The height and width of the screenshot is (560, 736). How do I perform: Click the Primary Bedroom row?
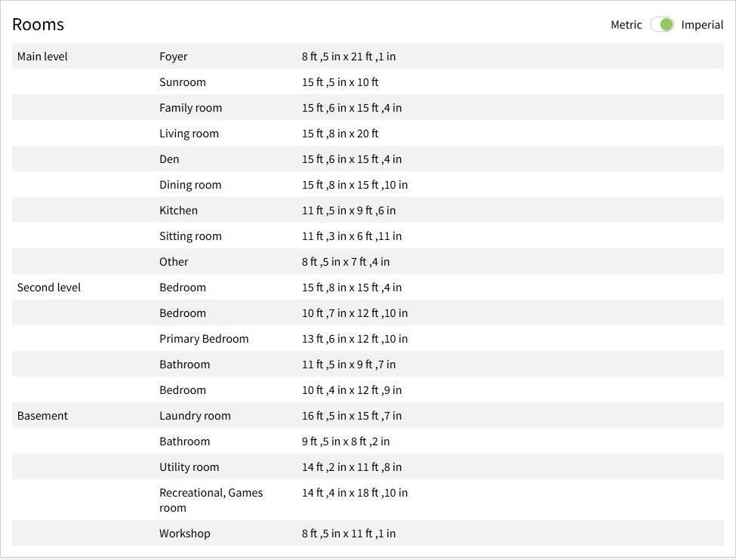[x=204, y=339]
